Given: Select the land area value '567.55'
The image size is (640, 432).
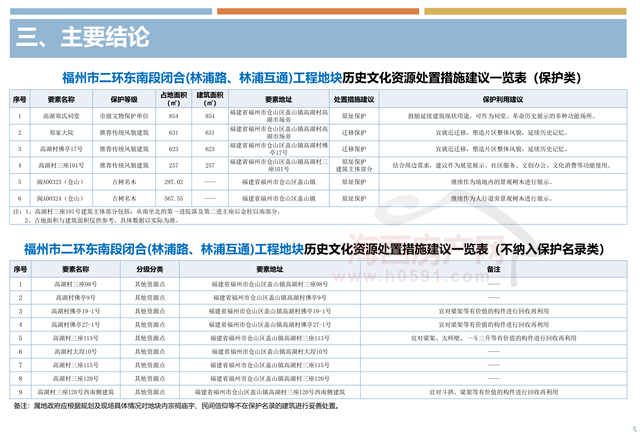Looking at the screenshot, I should coord(173,198).
